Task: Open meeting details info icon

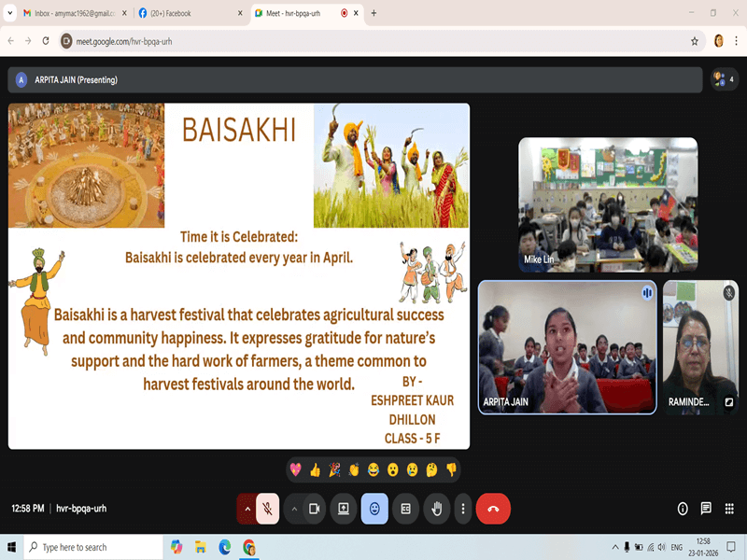Action: point(683,509)
